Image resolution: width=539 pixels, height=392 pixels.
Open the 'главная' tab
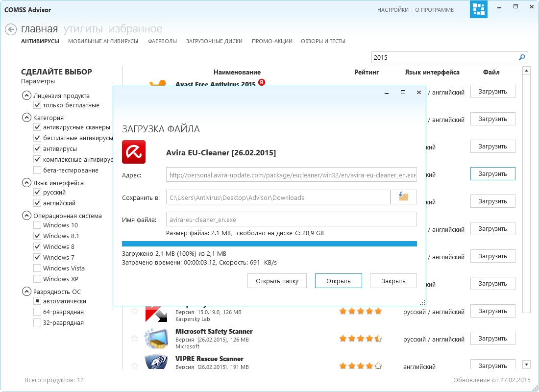39,29
